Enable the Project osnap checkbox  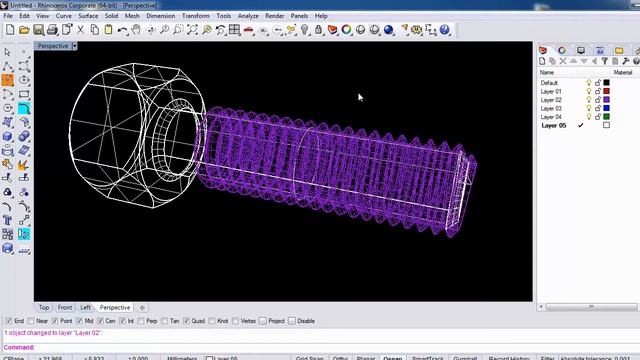pyautogui.click(x=263, y=321)
